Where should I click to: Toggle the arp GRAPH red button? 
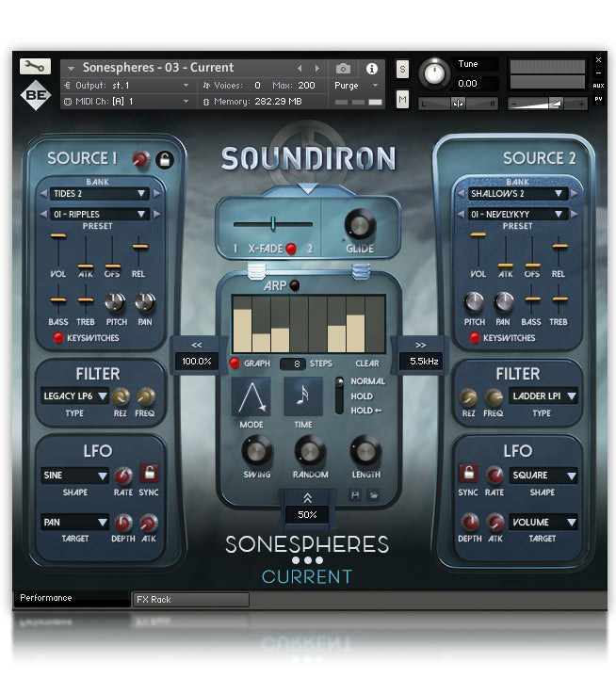pyautogui.click(x=235, y=363)
